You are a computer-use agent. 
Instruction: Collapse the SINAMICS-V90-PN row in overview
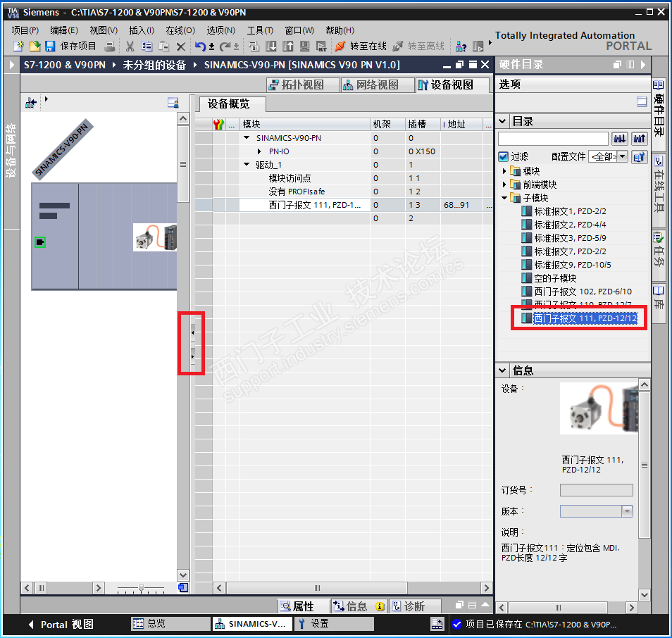click(x=247, y=137)
